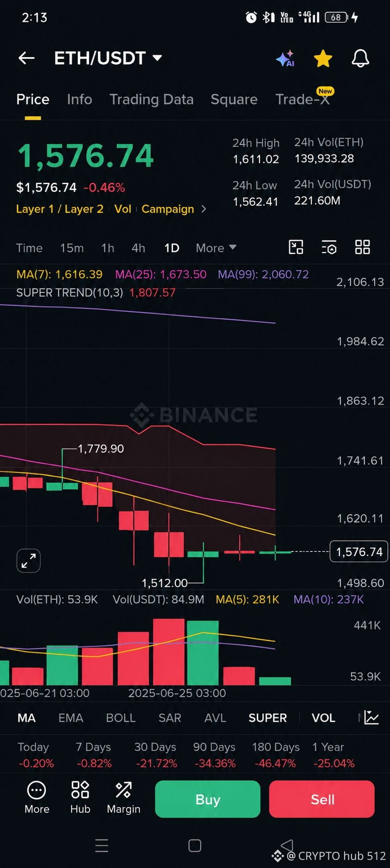Viewport: 390px width, 868px height.
Task: Tap the MA(7) 1,616.39 legend
Action: [x=59, y=274]
